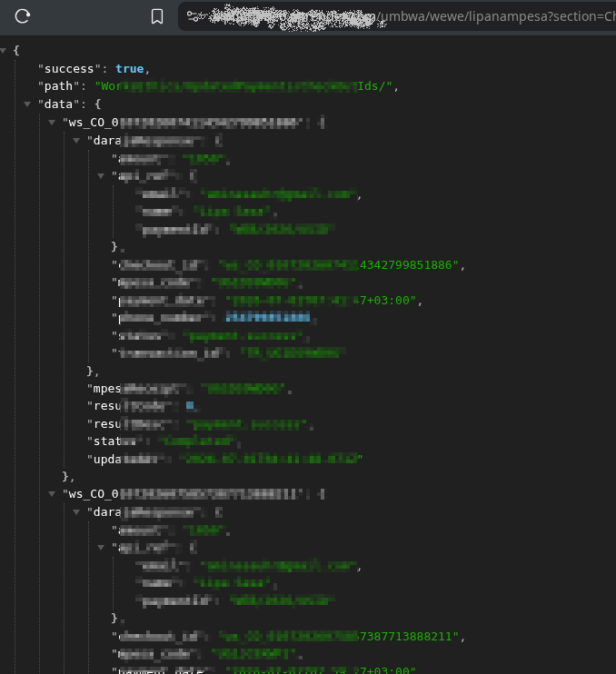Click checkout id value ending 7387713888211
This screenshot has width=616, height=674.
[339, 636]
